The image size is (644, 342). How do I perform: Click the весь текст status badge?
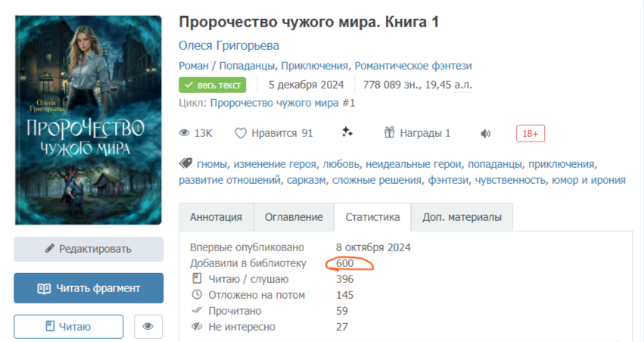point(213,85)
